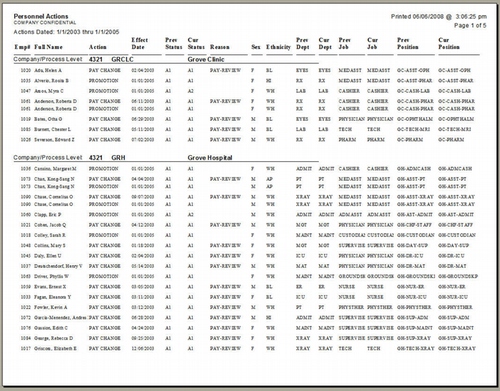Click employee name "Deutschendorf, Henry V"

[x=58, y=266]
